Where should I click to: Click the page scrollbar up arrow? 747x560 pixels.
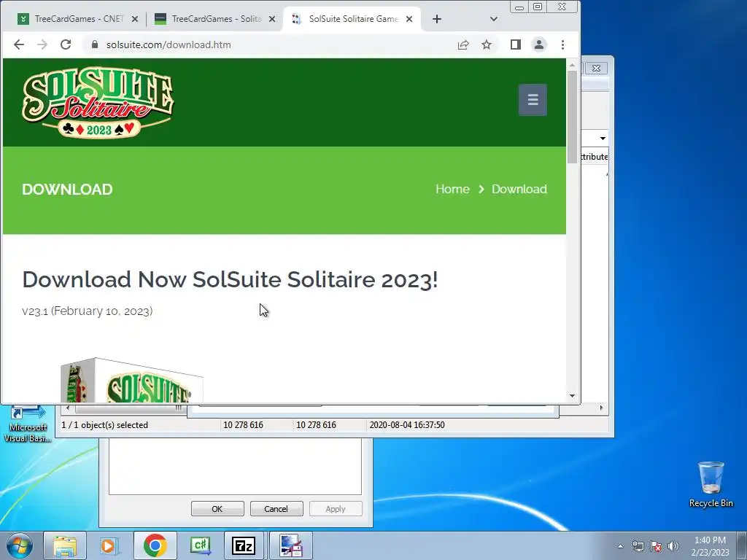point(572,65)
